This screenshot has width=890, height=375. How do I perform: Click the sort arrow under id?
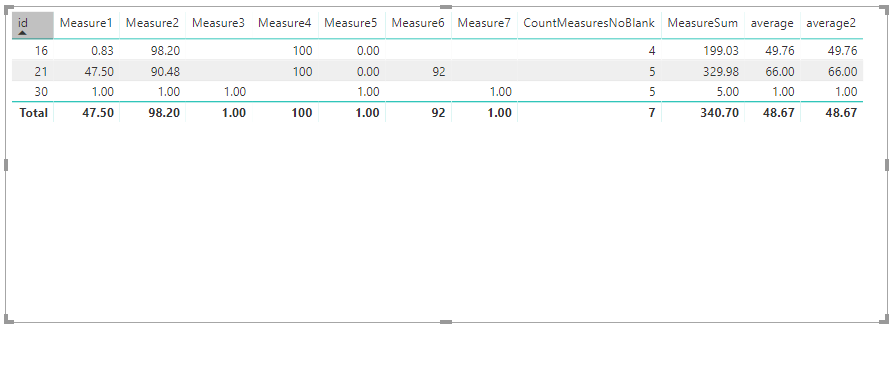(x=23, y=33)
